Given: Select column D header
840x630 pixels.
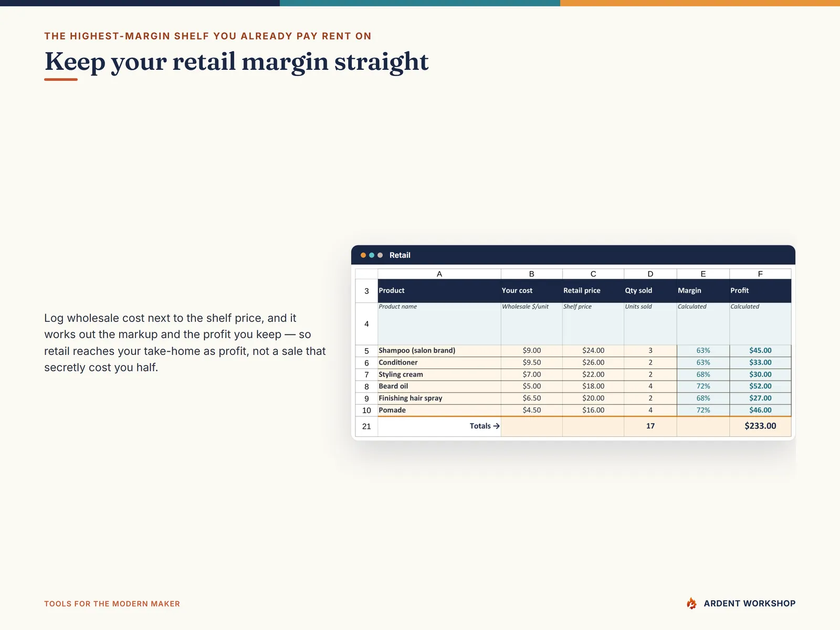Looking at the screenshot, I should point(650,274).
